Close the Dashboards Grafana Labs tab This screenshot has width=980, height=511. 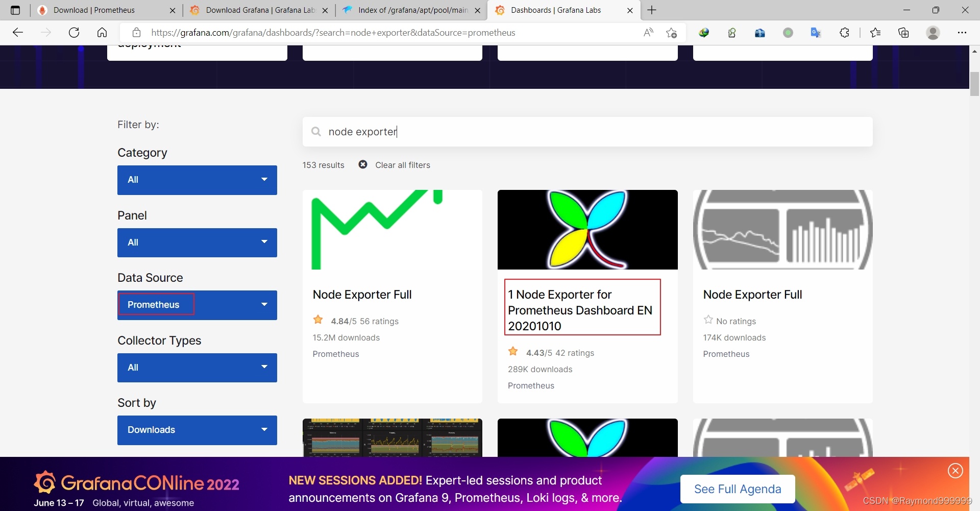click(x=630, y=10)
